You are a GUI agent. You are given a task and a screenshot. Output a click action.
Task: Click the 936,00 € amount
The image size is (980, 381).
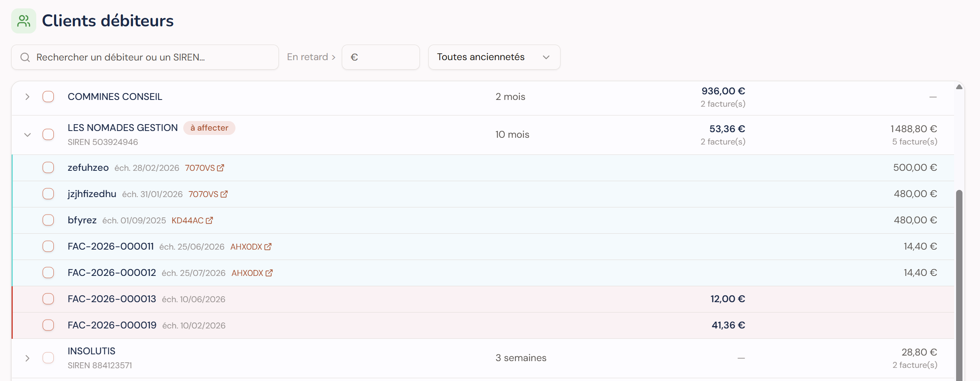[x=723, y=91]
